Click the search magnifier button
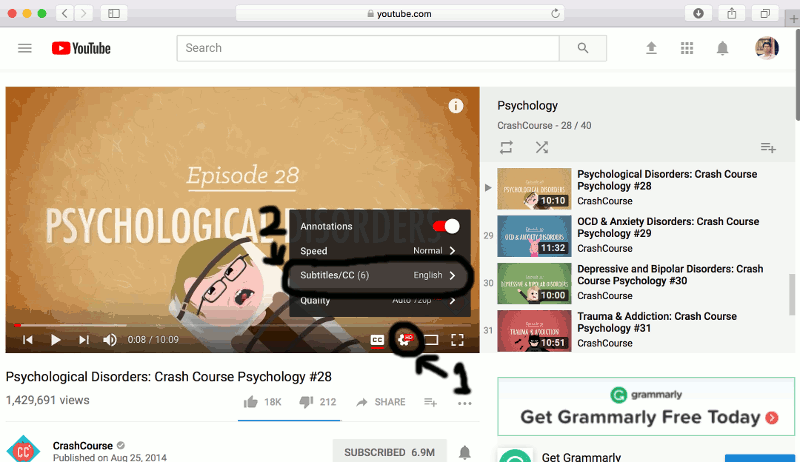This screenshot has height=462, width=800. click(583, 48)
